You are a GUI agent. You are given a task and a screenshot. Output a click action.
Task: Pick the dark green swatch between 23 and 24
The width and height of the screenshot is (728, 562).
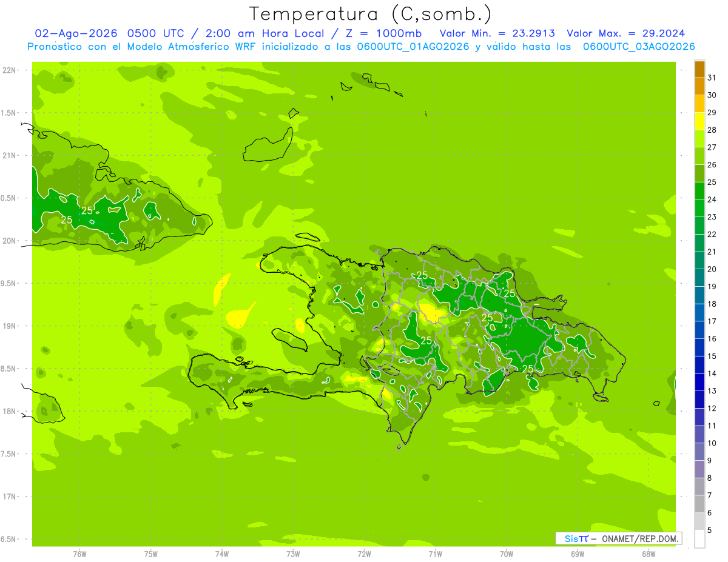point(699,208)
